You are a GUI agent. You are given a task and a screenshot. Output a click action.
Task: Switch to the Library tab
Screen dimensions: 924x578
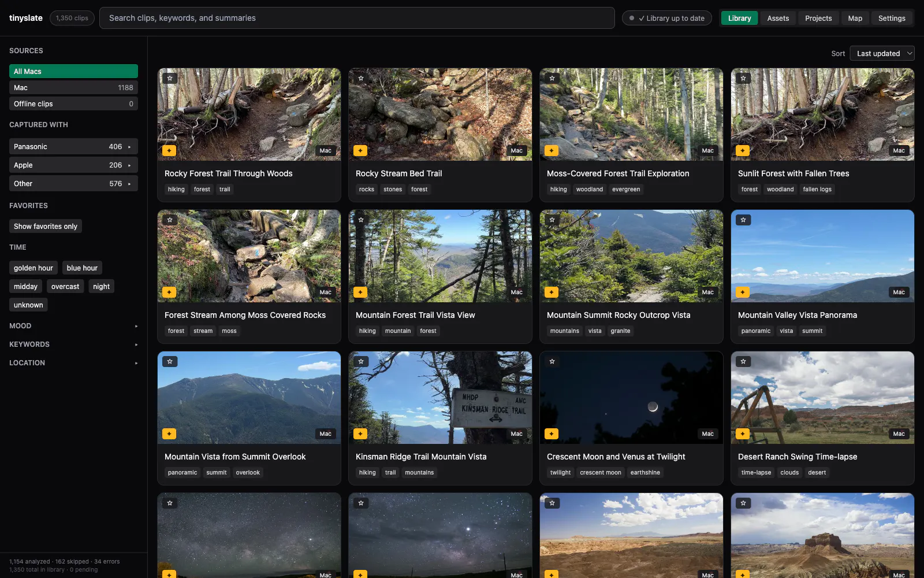coord(739,18)
